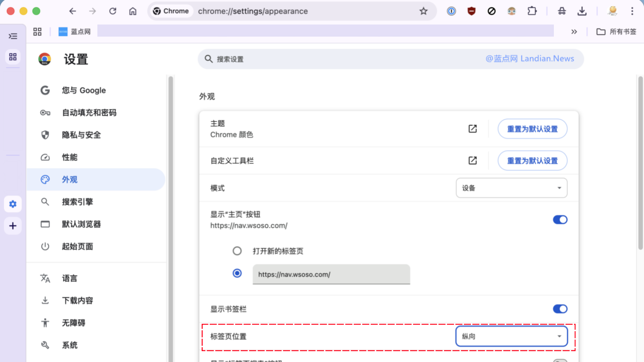Collapse the vertical tab strip

pyautogui.click(x=12, y=36)
